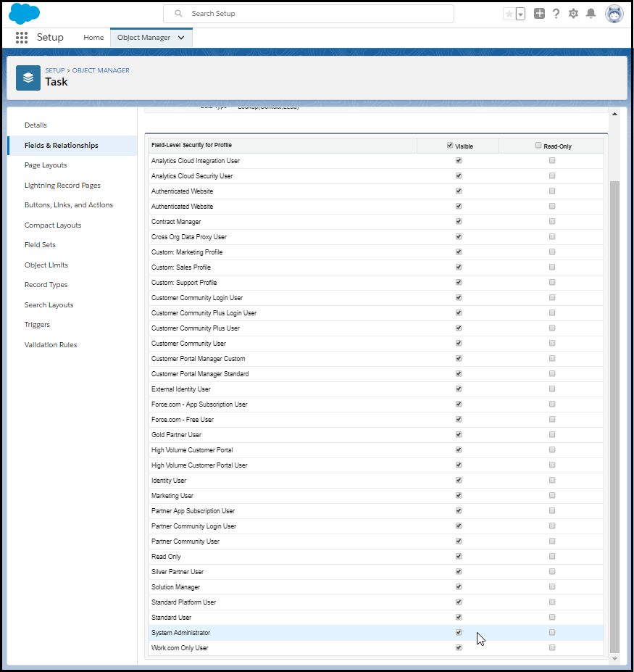The width and height of the screenshot is (634, 672).
Task: Expand the Object Manager tab chevron
Action: point(181,38)
